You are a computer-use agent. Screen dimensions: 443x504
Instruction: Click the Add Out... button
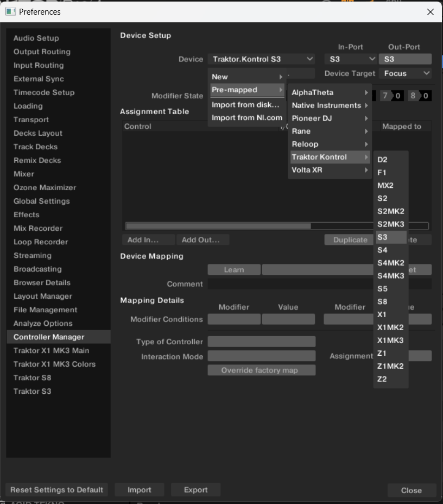click(x=202, y=240)
